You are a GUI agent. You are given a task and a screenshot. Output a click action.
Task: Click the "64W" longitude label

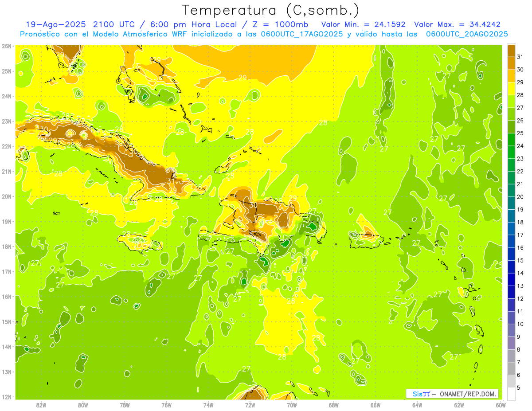tap(417, 405)
